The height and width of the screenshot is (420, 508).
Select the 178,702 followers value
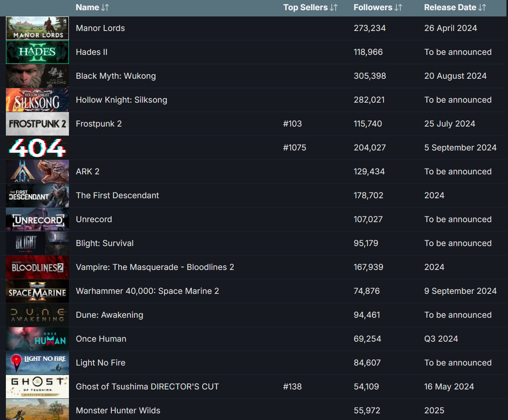coord(369,196)
